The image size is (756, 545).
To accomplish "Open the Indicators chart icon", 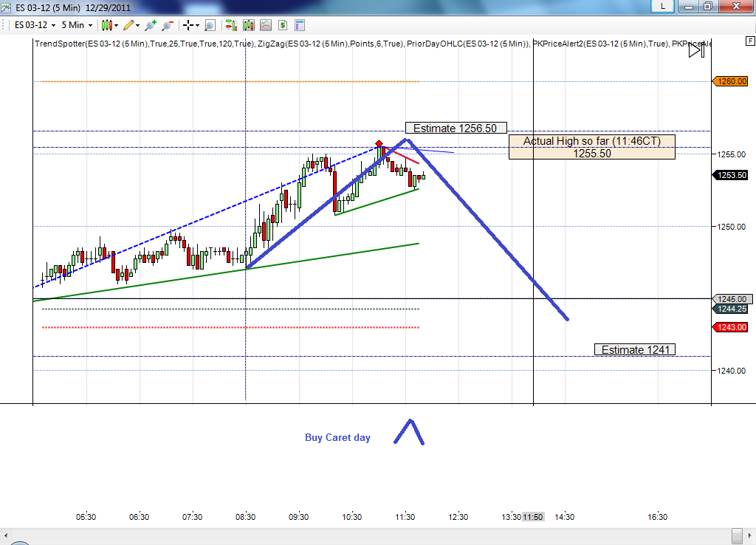I will point(266,25).
